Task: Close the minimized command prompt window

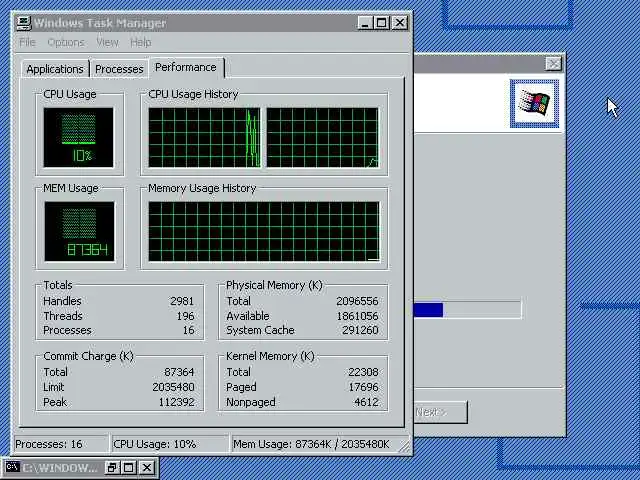Action: coord(147,467)
